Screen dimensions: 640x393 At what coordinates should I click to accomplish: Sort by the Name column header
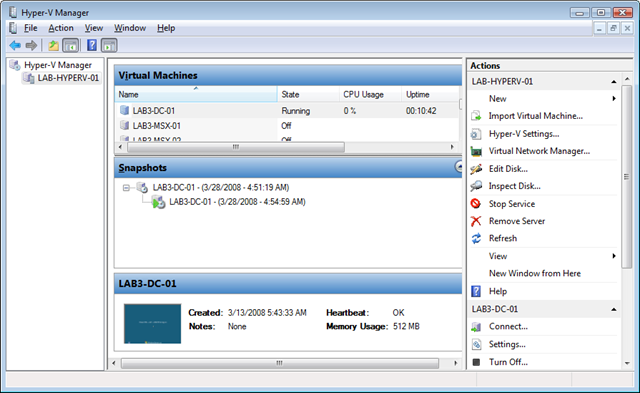196,94
